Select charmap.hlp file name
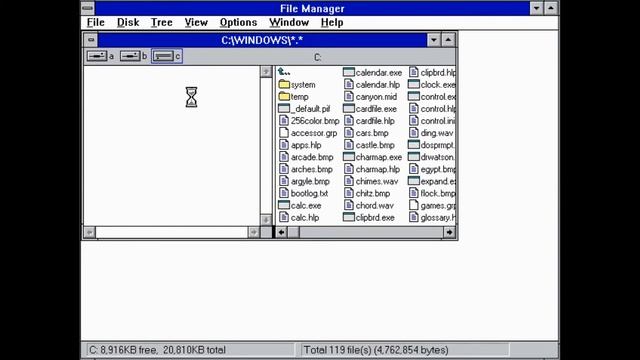 (x=378, y=169)
